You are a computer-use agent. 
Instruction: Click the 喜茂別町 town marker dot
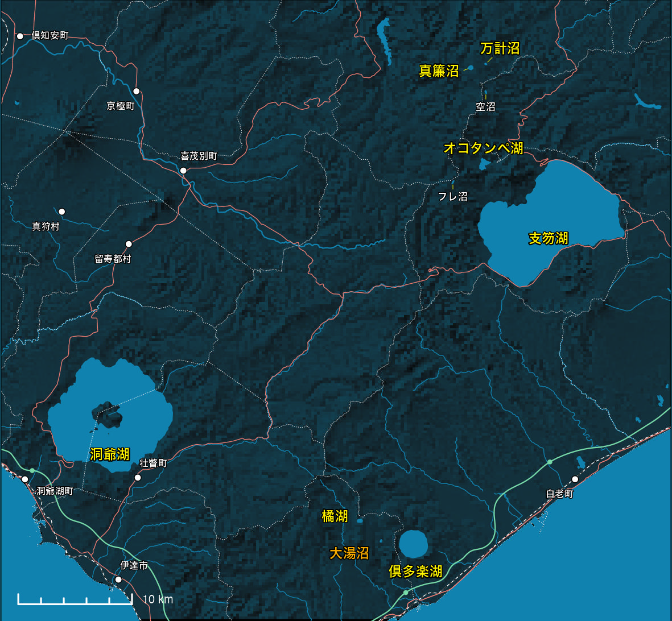(x=183, y=171)
